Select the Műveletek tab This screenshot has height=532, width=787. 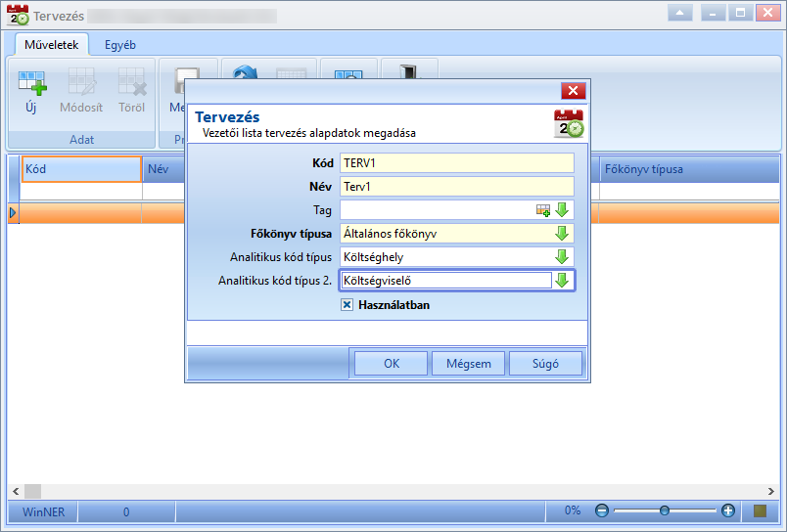click(x=51, y=45)
